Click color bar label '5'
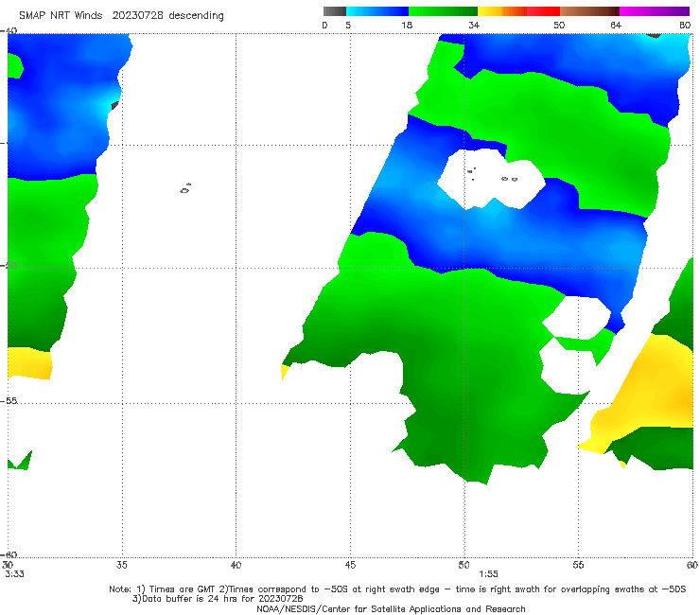 (348, 25)
